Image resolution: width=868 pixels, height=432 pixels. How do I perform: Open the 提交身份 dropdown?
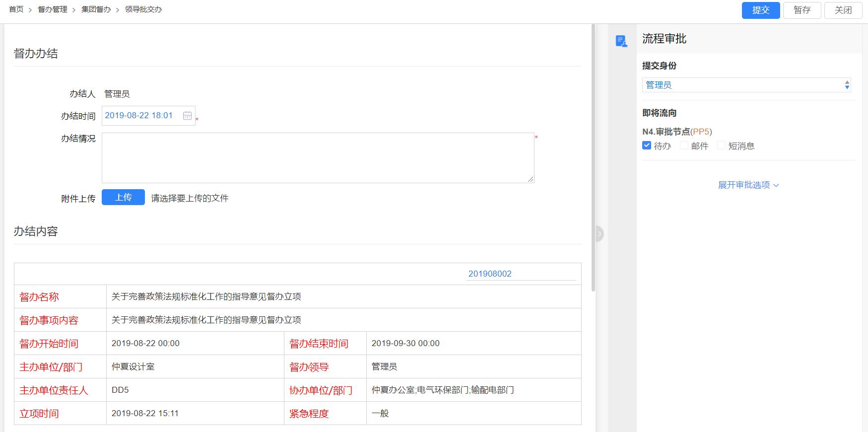click(746, 85)
